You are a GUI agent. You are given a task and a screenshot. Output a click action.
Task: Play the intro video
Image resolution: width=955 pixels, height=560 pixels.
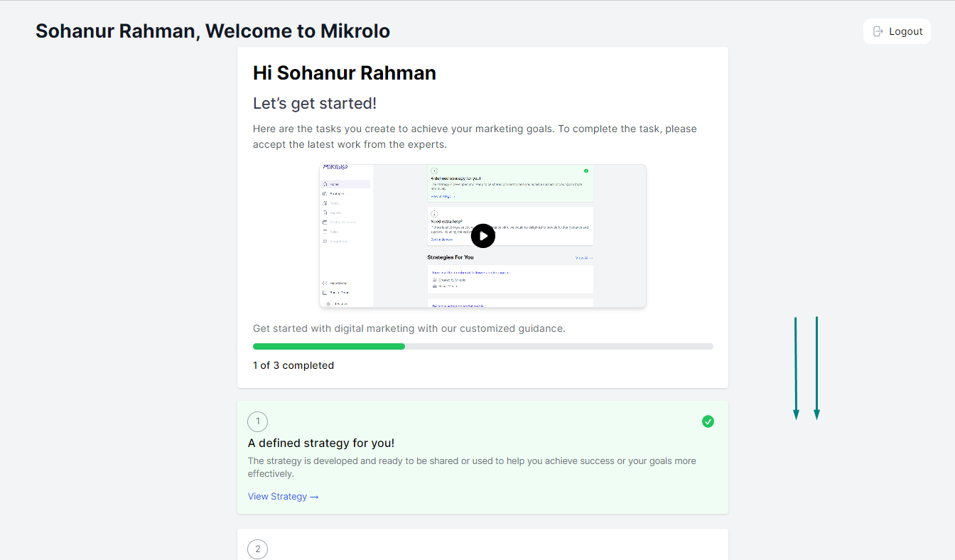click(x=482, y=236)
